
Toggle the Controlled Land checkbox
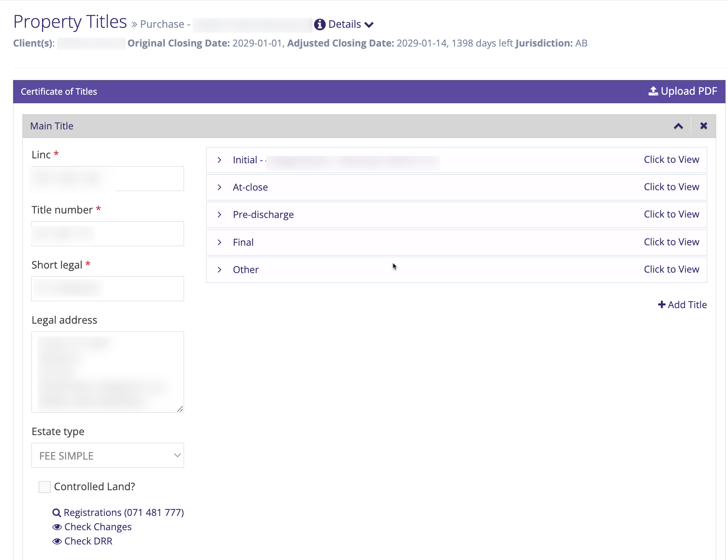44,487
